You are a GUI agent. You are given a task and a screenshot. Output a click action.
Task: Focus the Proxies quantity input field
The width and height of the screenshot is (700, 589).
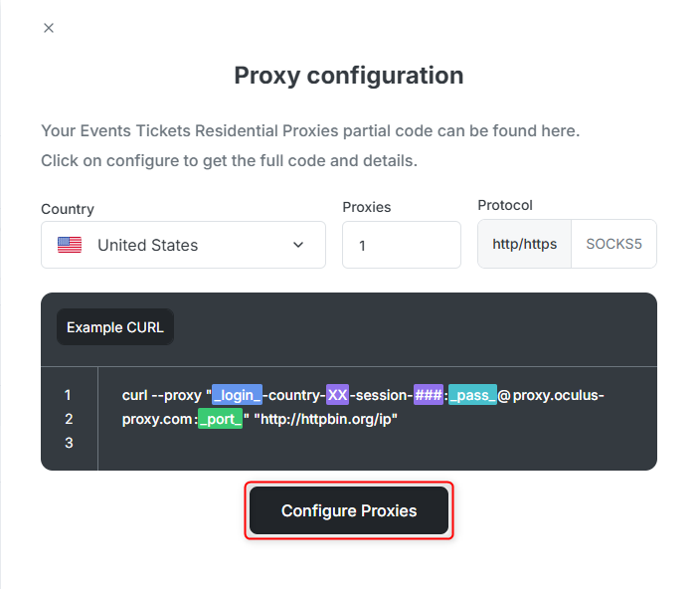pos(401,245)
